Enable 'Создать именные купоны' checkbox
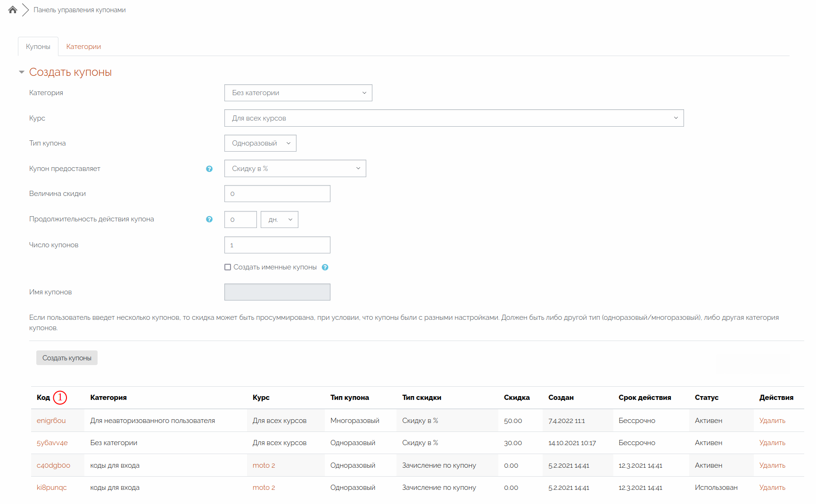The width and height of the screenshot is (816, 504). tap(228, 268)
